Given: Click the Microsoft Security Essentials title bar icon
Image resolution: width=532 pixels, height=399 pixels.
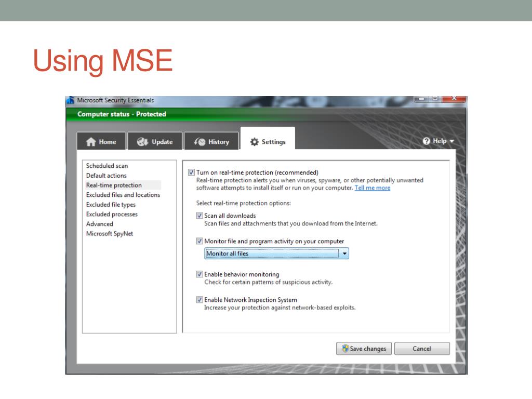Looking at the screenshot, I should pyautogui.click(x=71, y=100).
